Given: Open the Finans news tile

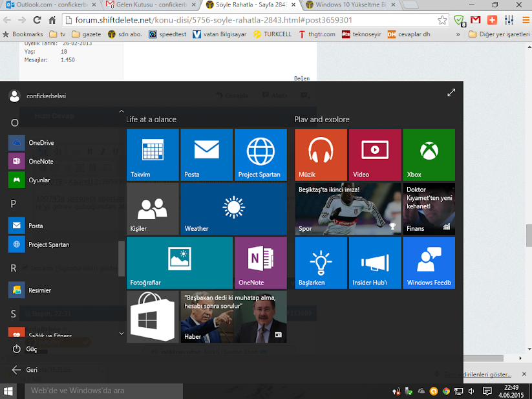Looking at the screenshot, I should [429, 209].
